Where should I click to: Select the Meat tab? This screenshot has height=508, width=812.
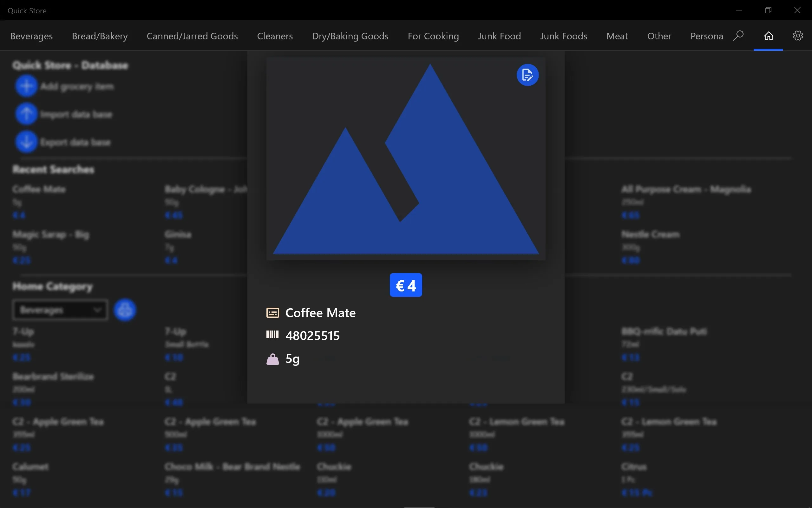pyautogui.click(x=617, y=36)
